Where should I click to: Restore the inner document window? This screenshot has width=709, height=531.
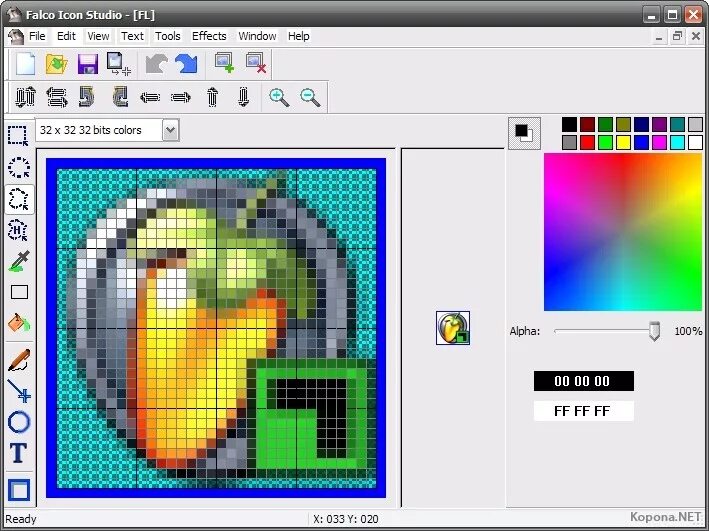pyautogui.click(x=677, y=36)
